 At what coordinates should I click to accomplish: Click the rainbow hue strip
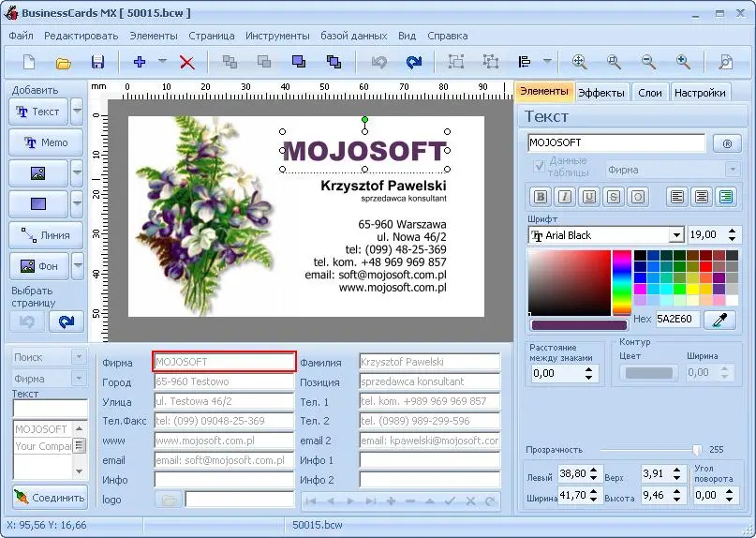622,282
